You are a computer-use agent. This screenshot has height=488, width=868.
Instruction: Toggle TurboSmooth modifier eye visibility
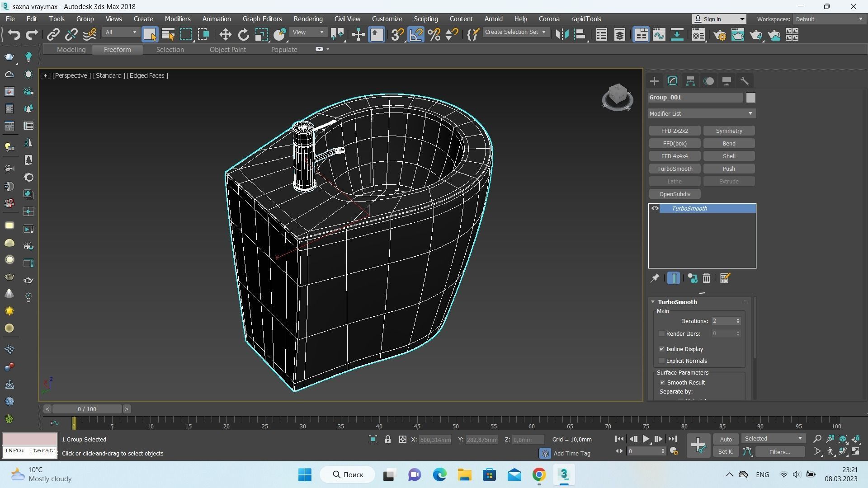pos(655,208)
